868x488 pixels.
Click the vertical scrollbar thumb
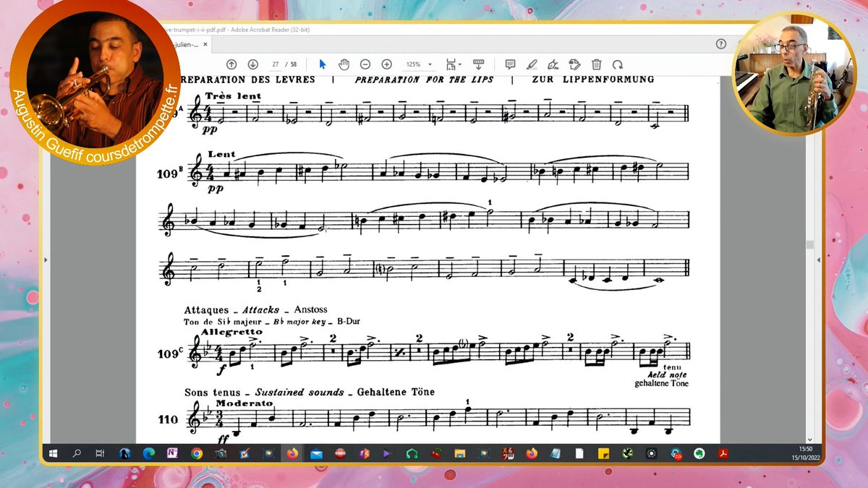(x=810, y=244)
